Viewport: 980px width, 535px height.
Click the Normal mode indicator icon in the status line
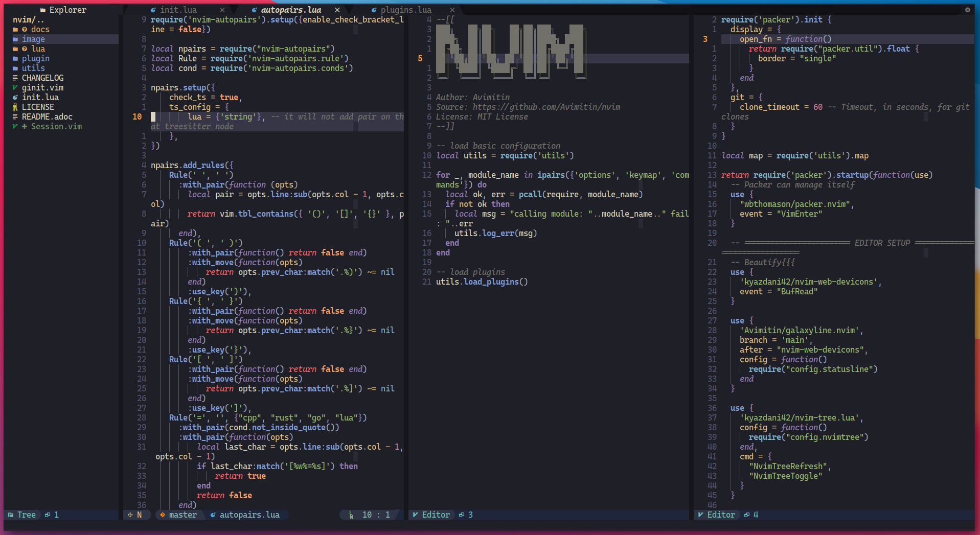click(x=130, y=515)
